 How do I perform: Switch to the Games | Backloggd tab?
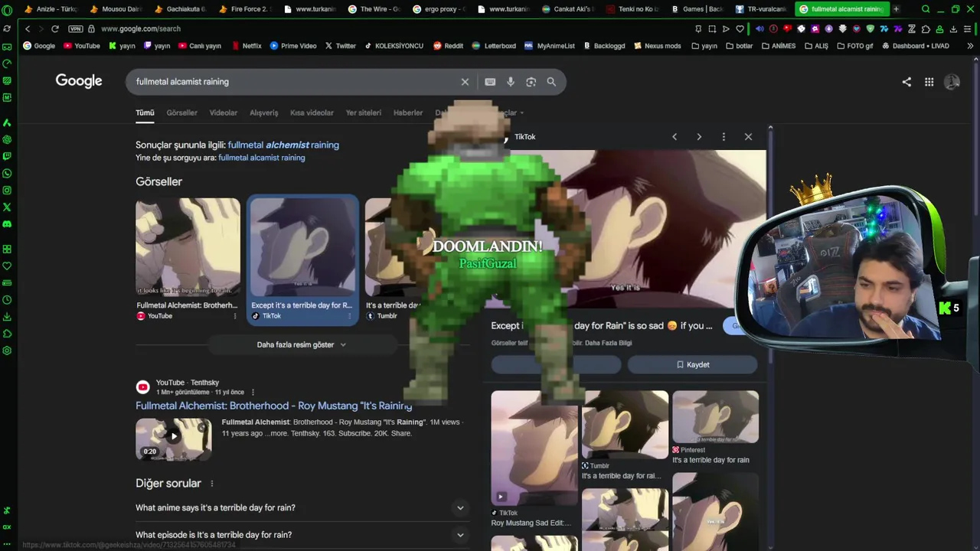697,9
